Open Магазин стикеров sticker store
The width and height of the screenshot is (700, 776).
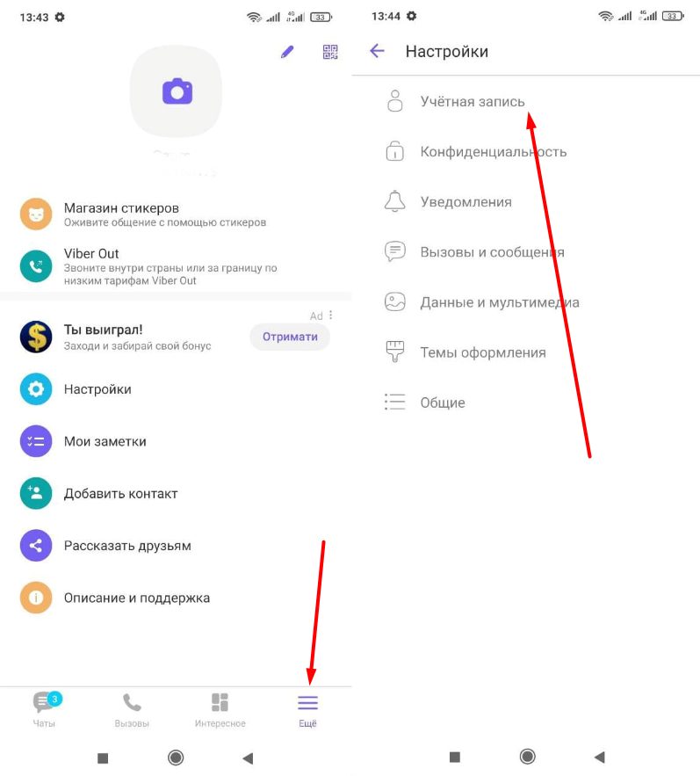pyautogui.click(x=176, y=214)
